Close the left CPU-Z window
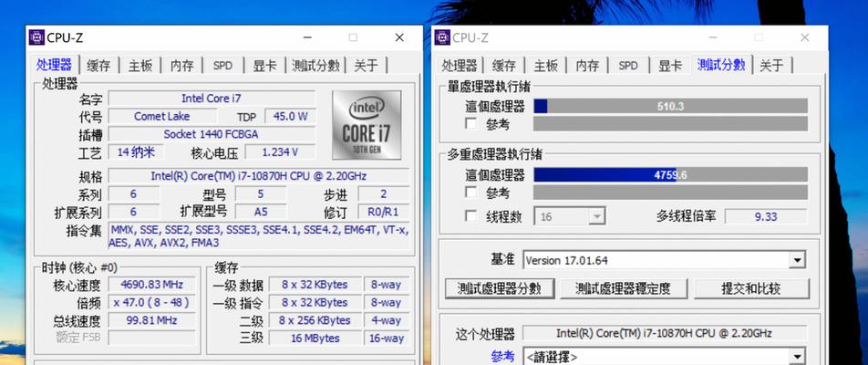Screen dimensions: 868x365 [x=399, y=37]
